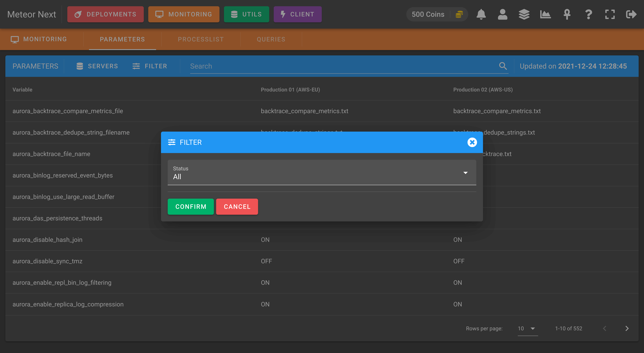Select the aurora_disable_hash_join row
The width and height of the screenshot is (644, 353).
[x=322, y=240]
